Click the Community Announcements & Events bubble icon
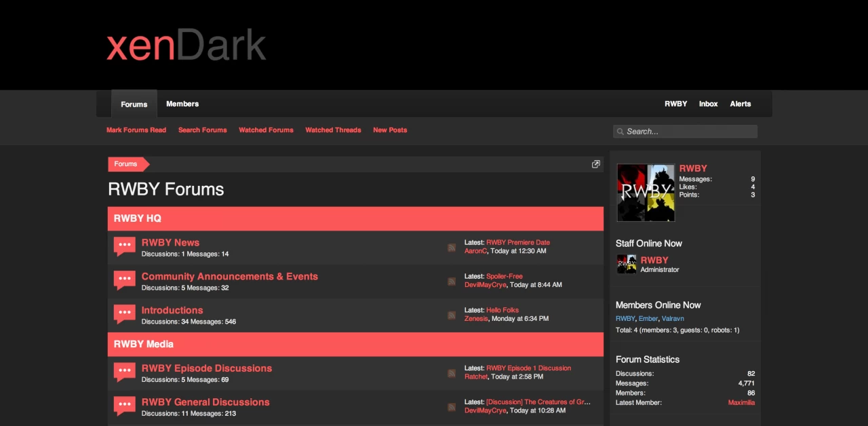 [125, 281]
